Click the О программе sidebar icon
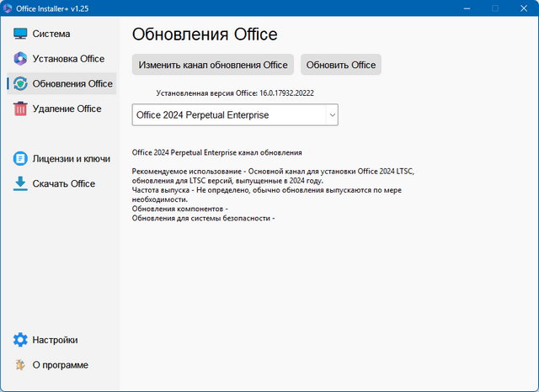The image size is (539, 392). pyautogui.click(x=21, y=365)
